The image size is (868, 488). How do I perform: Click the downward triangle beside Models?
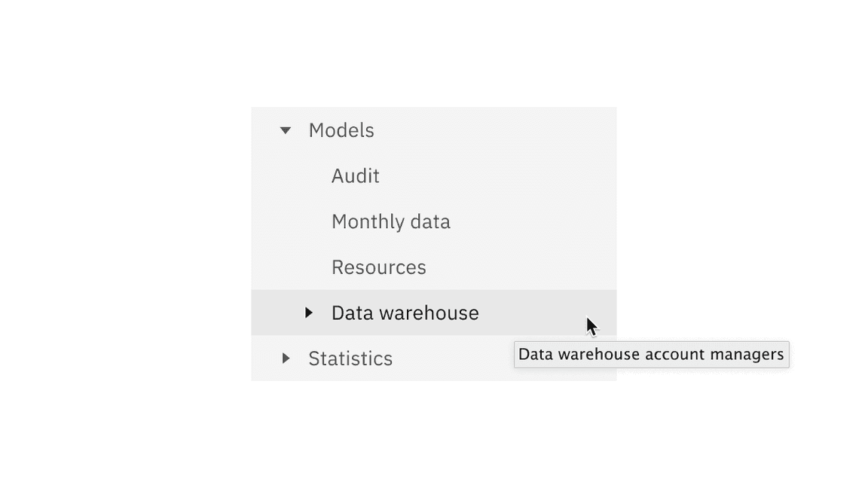pos(286,130)
